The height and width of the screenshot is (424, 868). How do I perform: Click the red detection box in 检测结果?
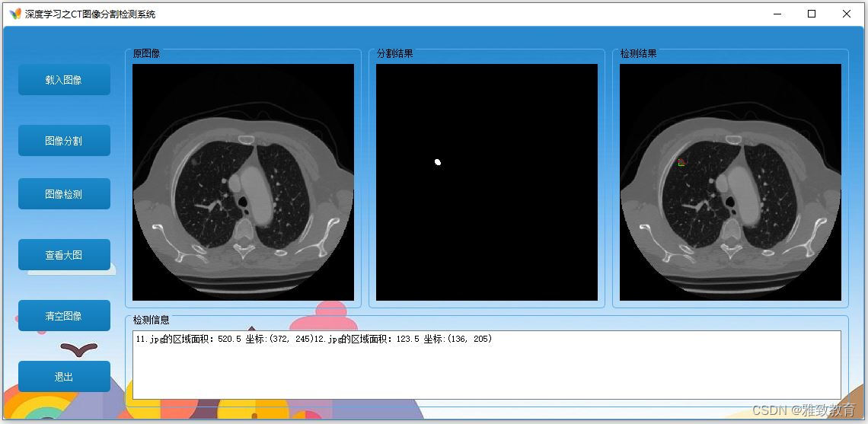[681, 162]
